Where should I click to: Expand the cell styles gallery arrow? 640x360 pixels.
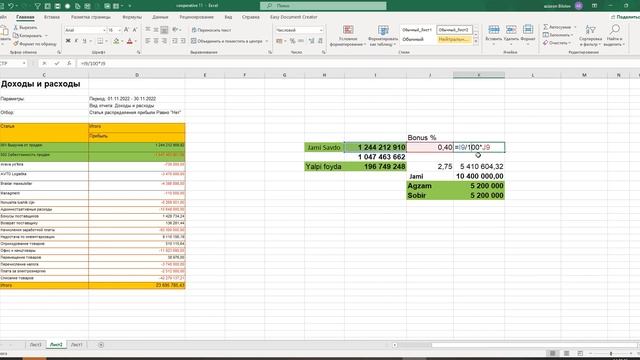coord(476,42)
